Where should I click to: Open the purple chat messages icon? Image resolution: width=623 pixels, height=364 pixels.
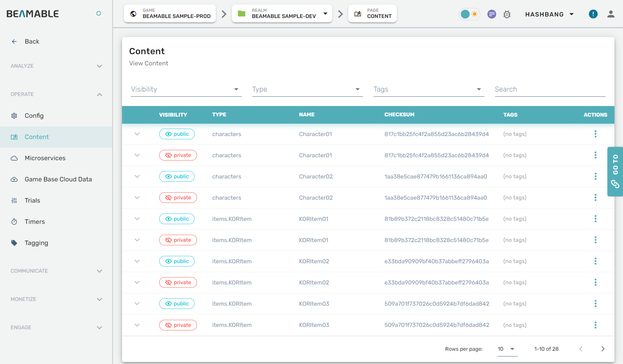pos(492,14)
